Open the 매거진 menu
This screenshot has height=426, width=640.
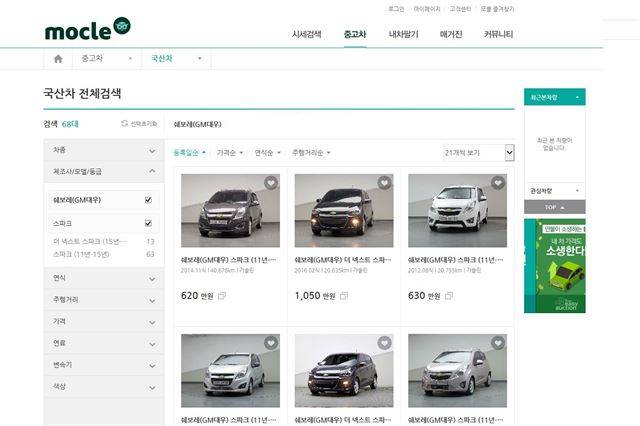click(x=451, y=34)
